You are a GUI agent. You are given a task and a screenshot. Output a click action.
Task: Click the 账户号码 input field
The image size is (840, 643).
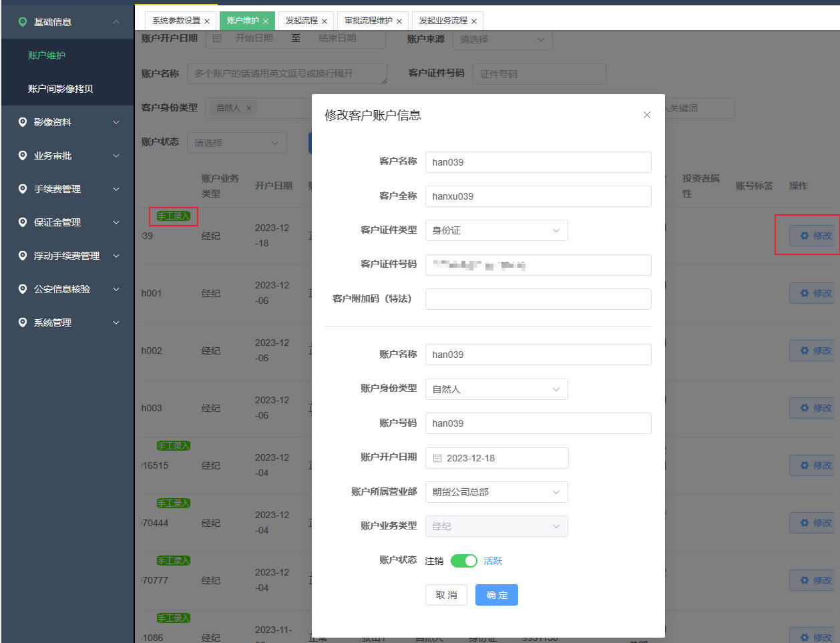[x=538, y=423]
